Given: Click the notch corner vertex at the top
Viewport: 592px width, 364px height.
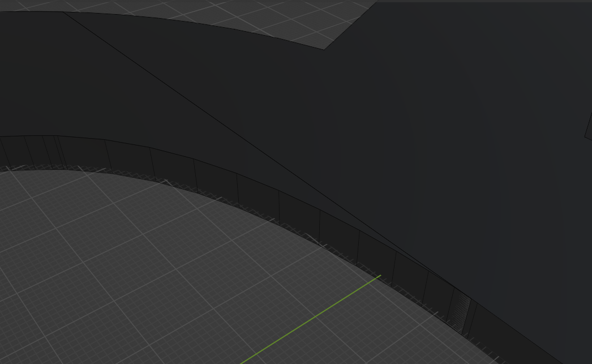Looking at the screenshot, I should [324, 49].
